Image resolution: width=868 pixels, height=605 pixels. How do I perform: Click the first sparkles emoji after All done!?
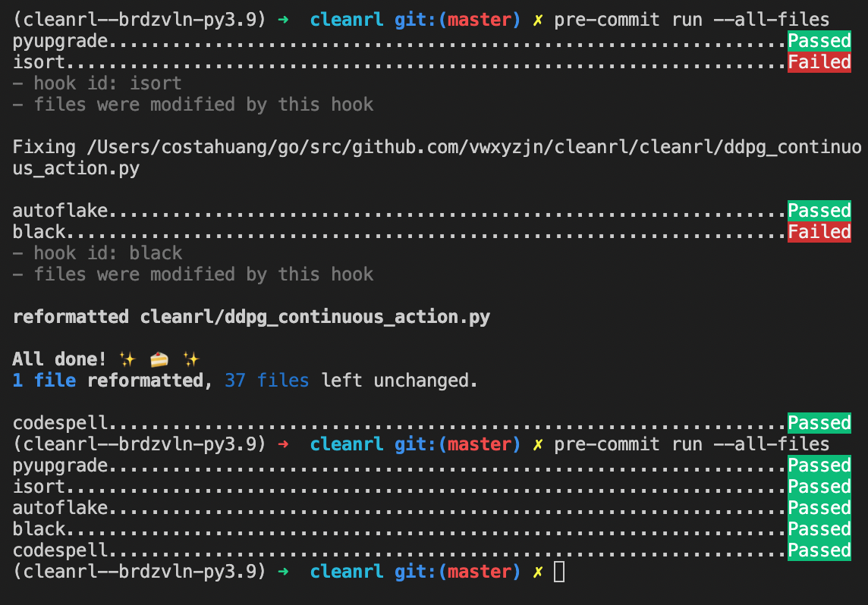(x=127, y=359)
